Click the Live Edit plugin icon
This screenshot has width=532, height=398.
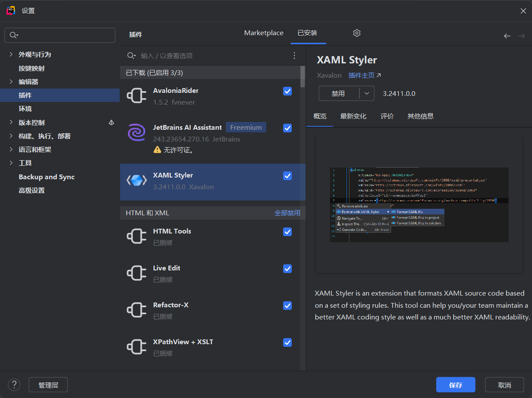pyautogui.click(x=137, y=273)
